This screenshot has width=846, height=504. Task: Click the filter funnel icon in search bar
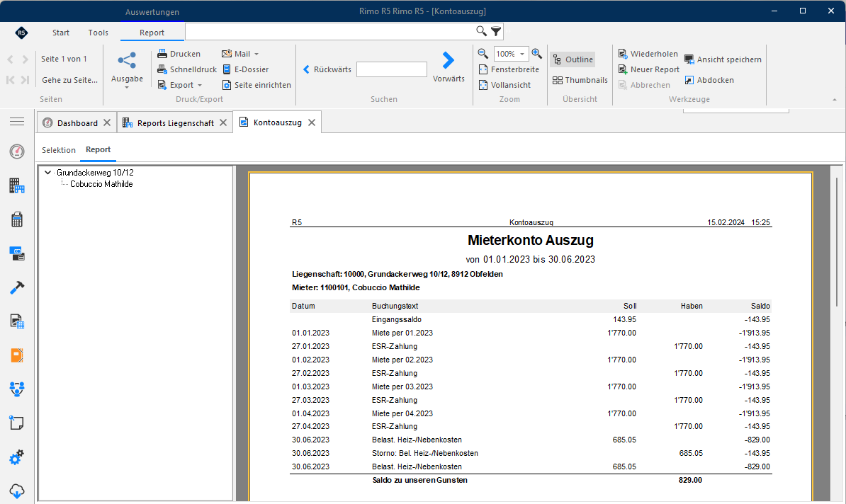pyautogui.click(x=496, y=31)
